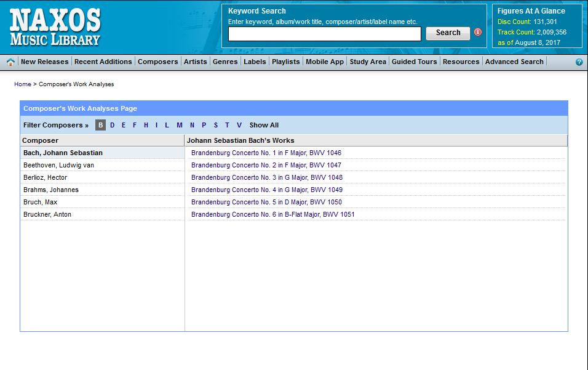
Task: Click the Johann Sebastian Bach's Works header
Action: [x=376, y=140]
